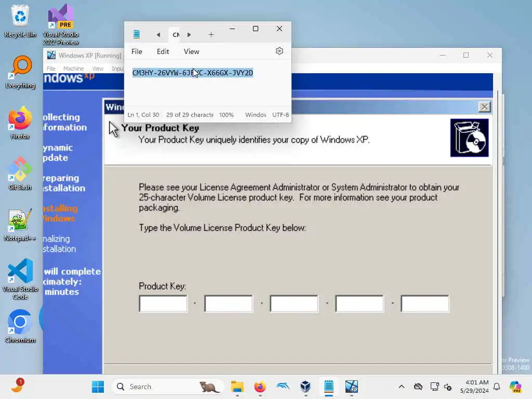This screenshot has height=399, width=532.
Task: Click the first Product Key field
Action: pyautogui.click(x=163, y=303)
